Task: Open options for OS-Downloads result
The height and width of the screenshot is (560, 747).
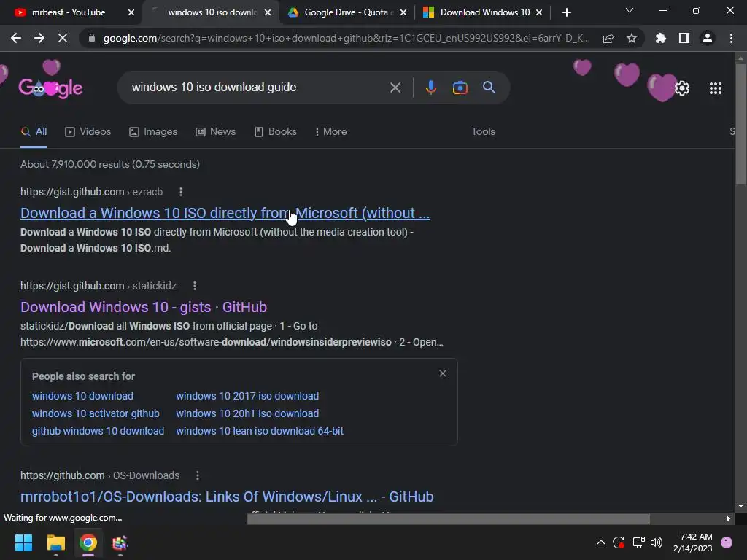Action: [x=198, y=475]
